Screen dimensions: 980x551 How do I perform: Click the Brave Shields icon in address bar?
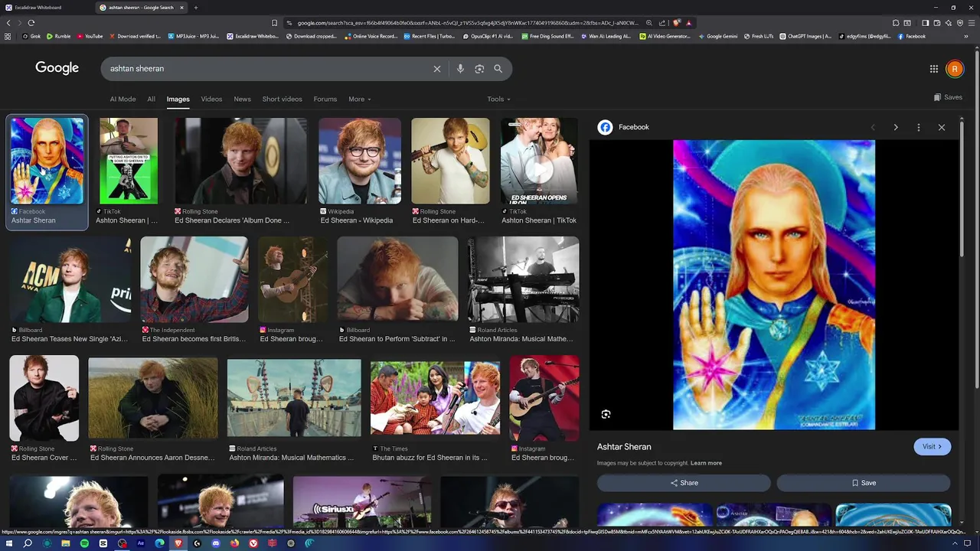coord(677,23)
